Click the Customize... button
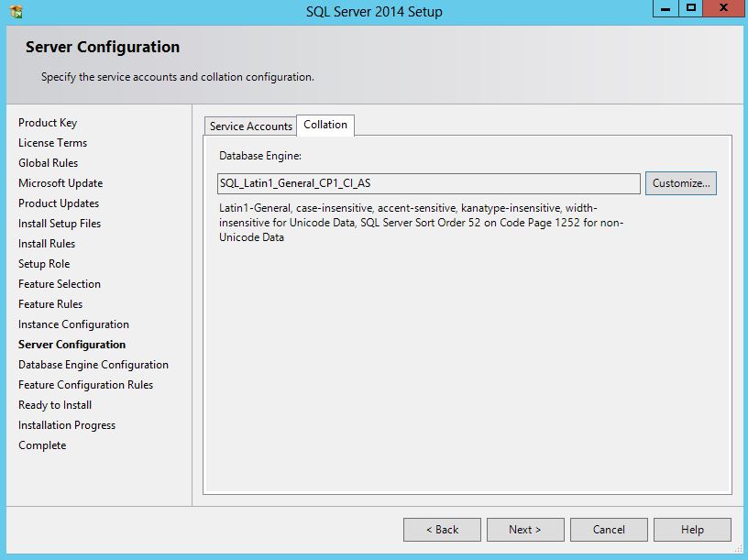Screen dimensions: 748x560 click(680, 183)
